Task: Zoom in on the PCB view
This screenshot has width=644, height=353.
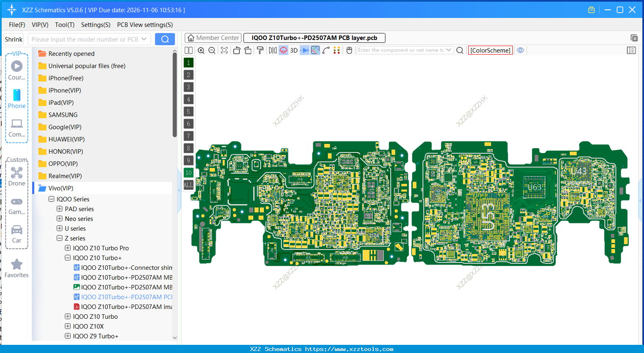Action: coord(201,50)
